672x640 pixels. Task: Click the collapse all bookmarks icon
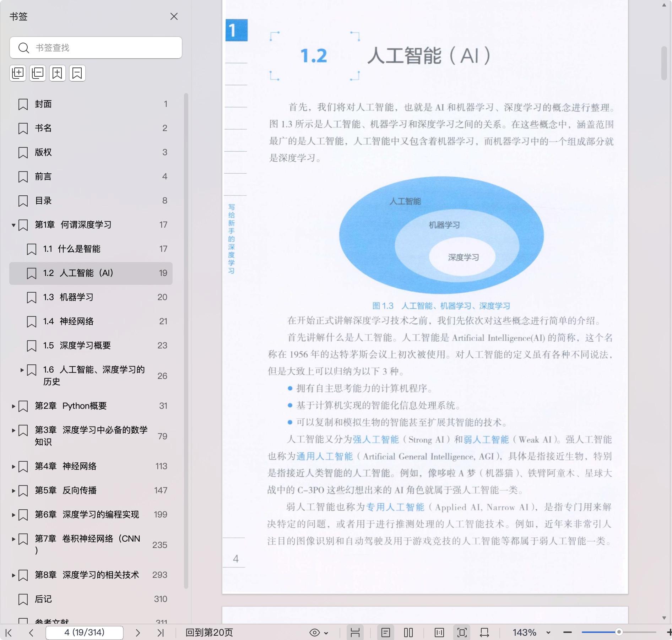click(38, 73)
